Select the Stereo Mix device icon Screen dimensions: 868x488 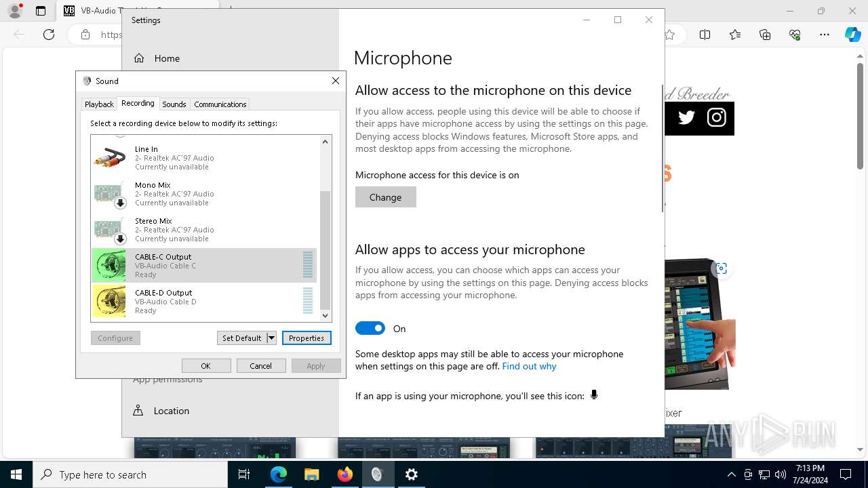click(x=109, y=230)
